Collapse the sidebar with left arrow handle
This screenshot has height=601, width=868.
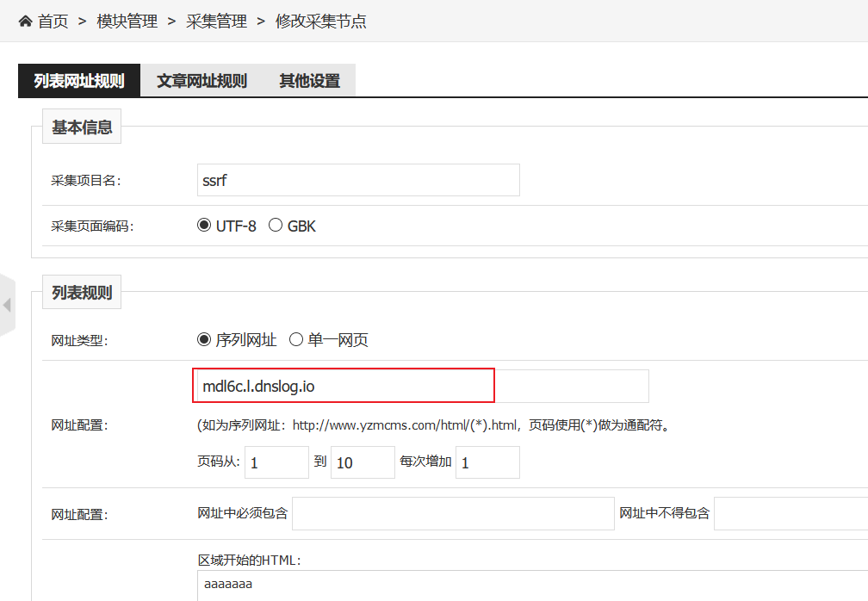point(7,304)
